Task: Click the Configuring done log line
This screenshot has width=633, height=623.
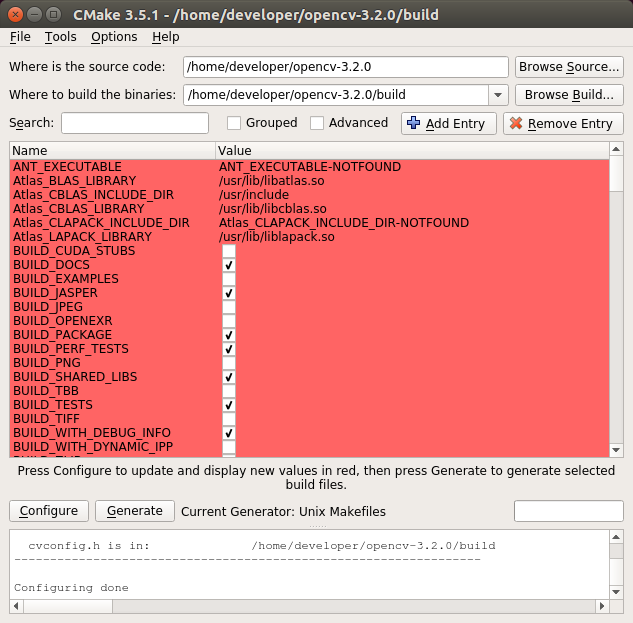Action: click(71, 588)
